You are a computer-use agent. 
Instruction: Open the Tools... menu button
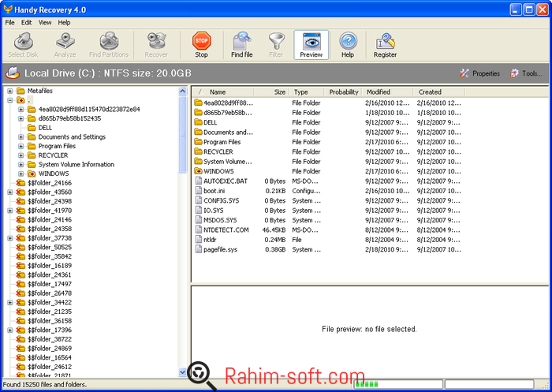tap(526, 73)
